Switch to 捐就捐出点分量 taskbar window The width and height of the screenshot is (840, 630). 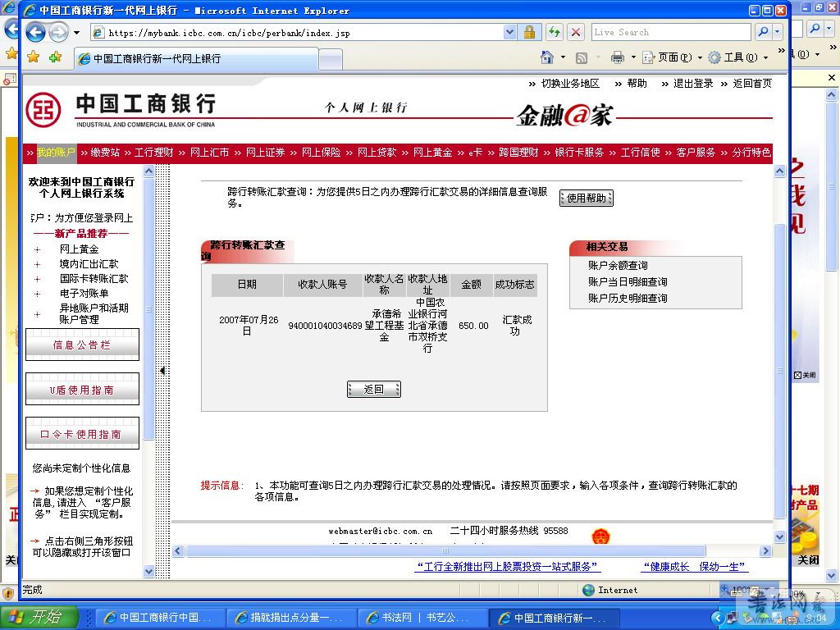[291, 618]
